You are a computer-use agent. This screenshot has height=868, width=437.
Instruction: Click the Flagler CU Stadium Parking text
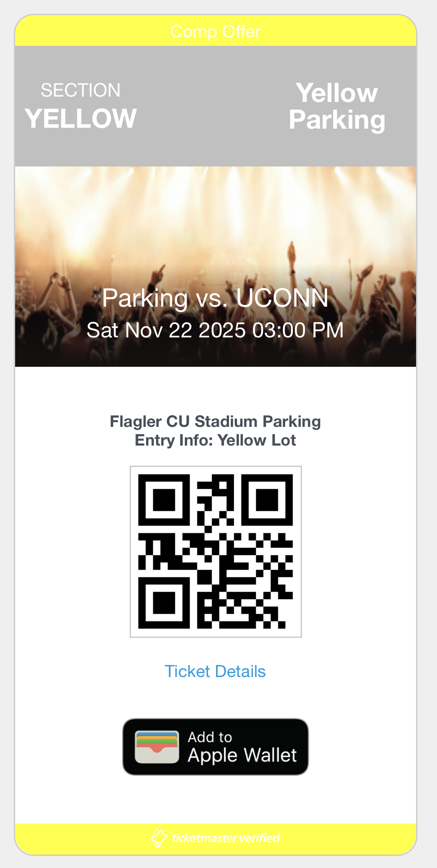215,421
